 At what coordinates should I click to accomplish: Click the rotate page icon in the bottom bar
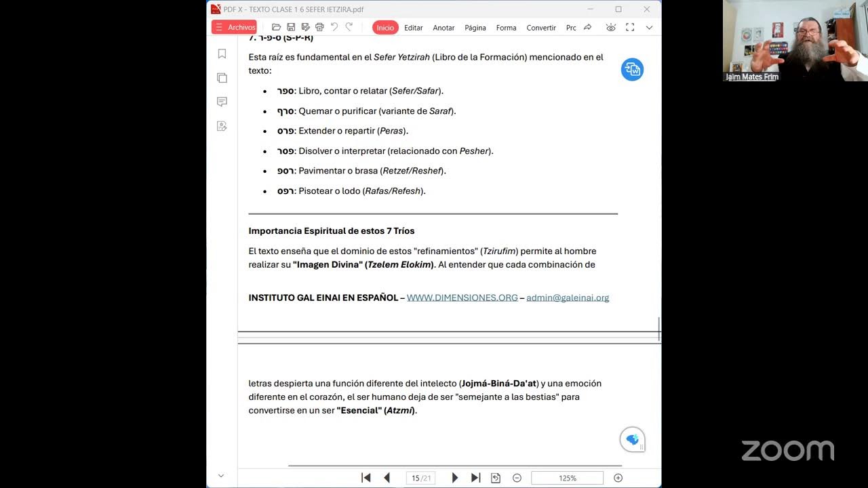point(496,478)
